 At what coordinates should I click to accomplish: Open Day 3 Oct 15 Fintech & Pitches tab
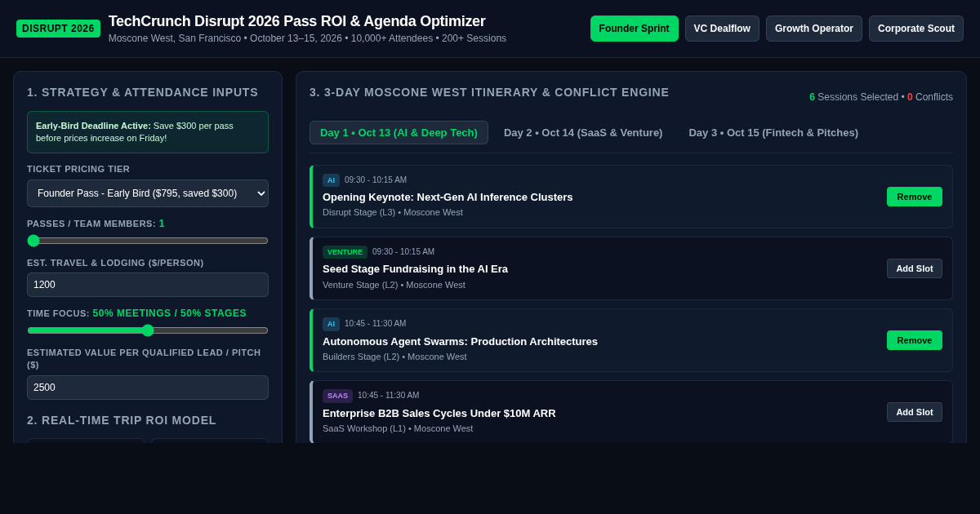tap(773, 133)
